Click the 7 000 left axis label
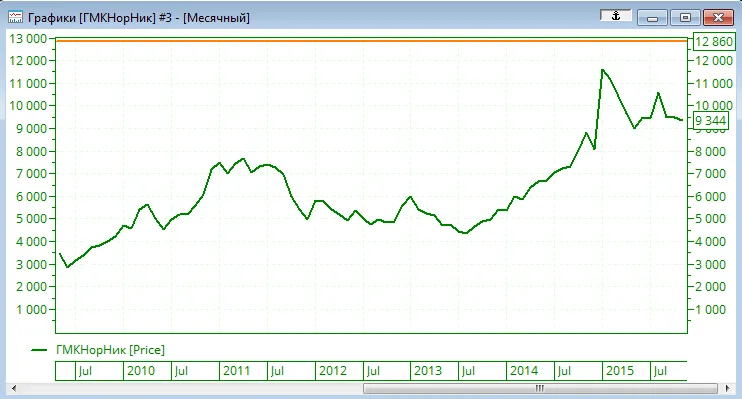Screen dimensions: 742x399 [x=32, y=174]
